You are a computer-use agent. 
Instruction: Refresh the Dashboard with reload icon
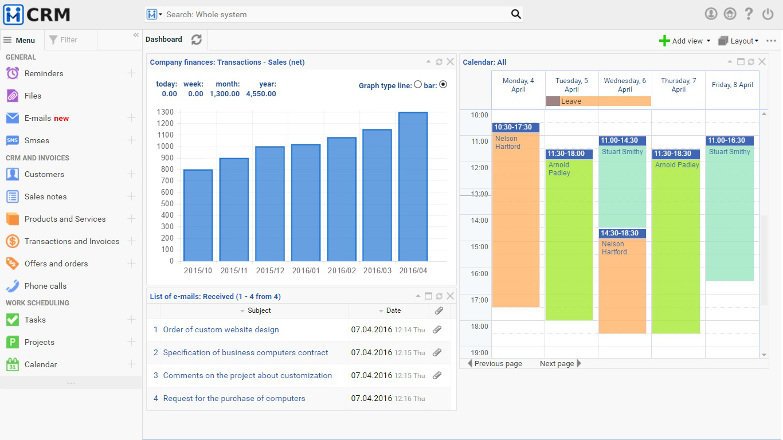click(x=197, y=40)
